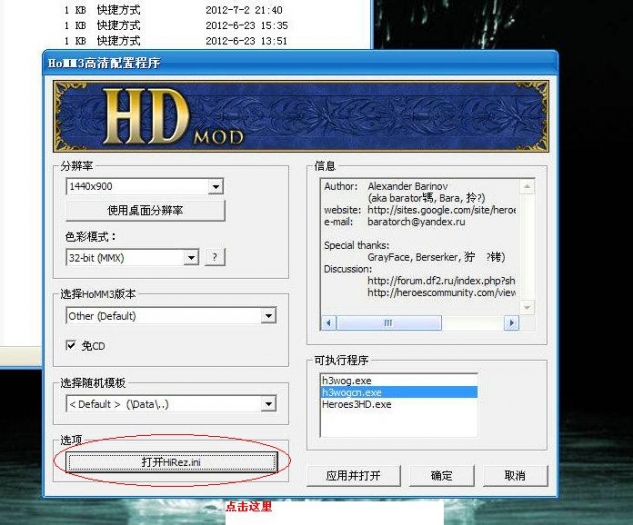Viewport: 633px width, 525px height.
Task: Click the 使用桌面分辨率 button
Action: click(x=145, y=210)
